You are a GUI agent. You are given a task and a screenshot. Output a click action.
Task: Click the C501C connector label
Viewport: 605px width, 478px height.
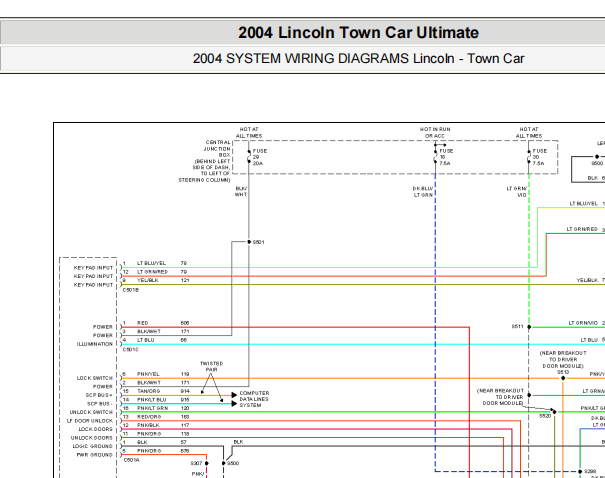(131, 350)
